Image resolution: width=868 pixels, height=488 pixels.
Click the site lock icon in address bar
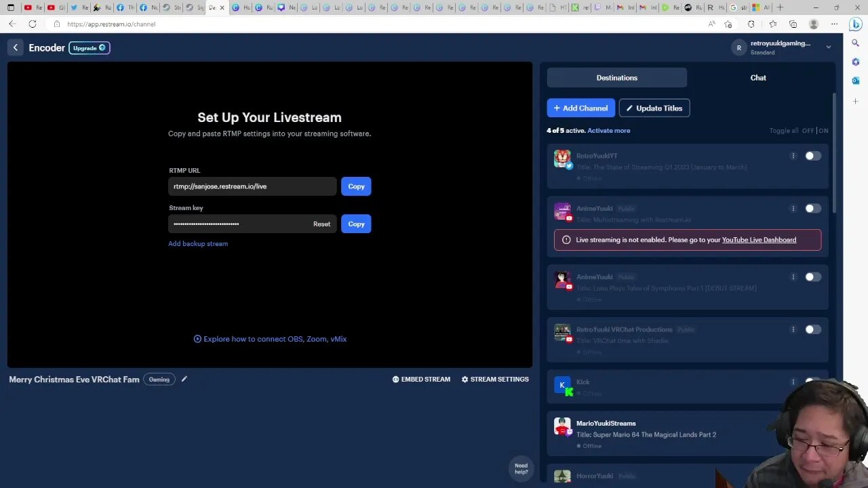point(57,24)
